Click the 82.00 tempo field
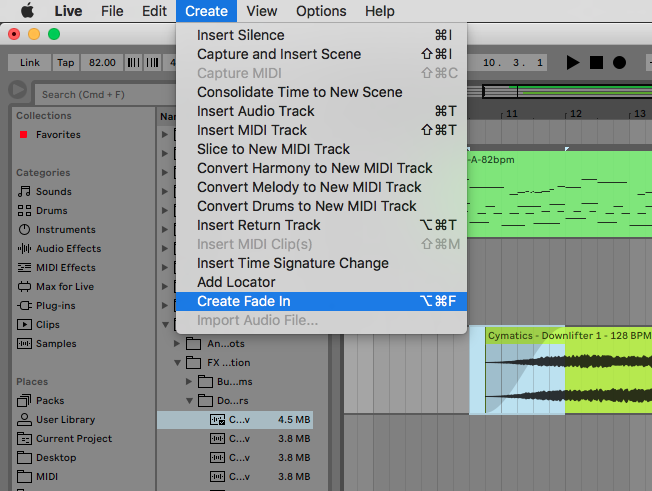 102,63
